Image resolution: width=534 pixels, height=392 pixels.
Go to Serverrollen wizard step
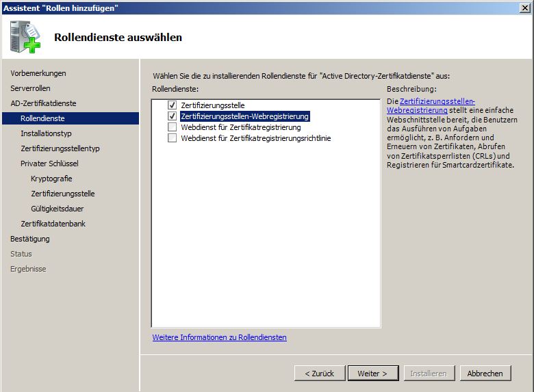coord(30,88)
